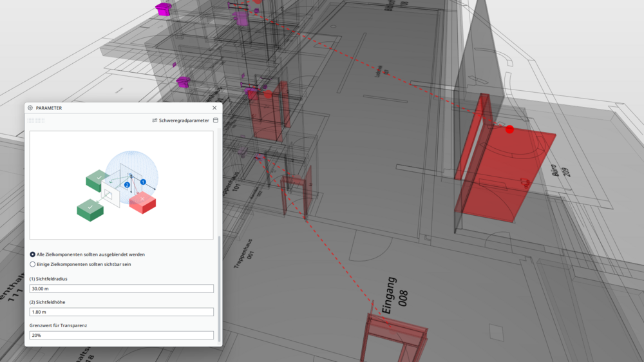Click the Grenzwert für Transparenz 20% field

[121, 335]
